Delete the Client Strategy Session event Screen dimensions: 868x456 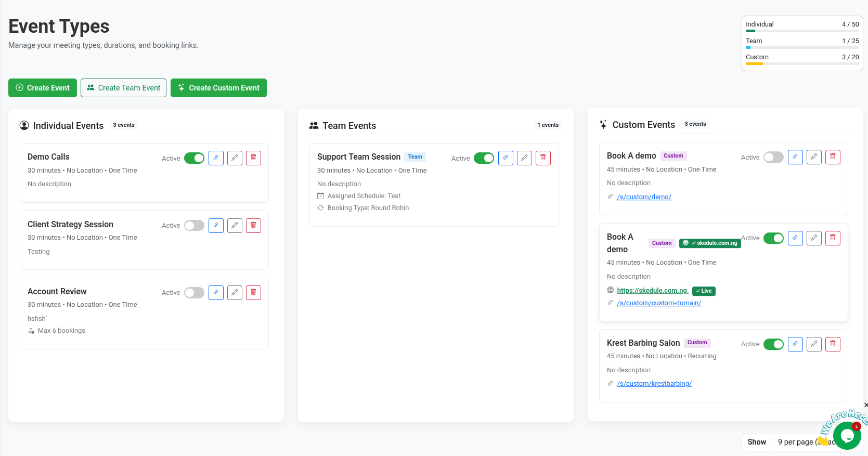point(253,226)
